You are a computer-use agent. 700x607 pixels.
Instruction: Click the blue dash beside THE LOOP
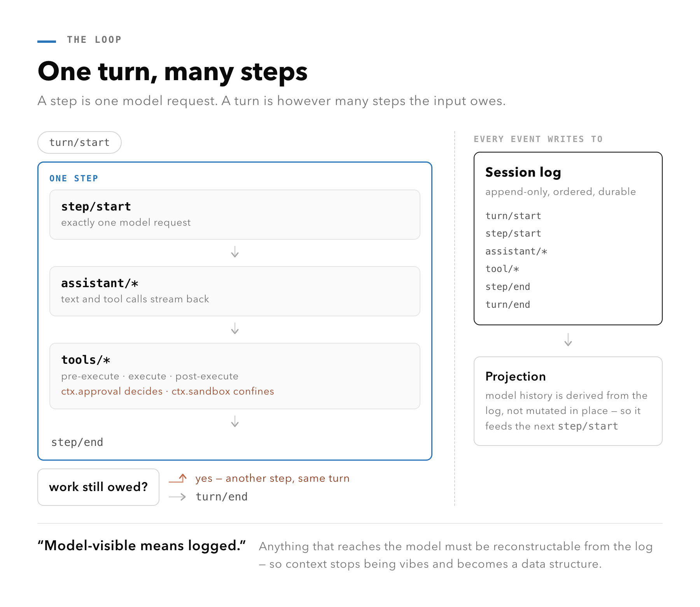(47, 41)
